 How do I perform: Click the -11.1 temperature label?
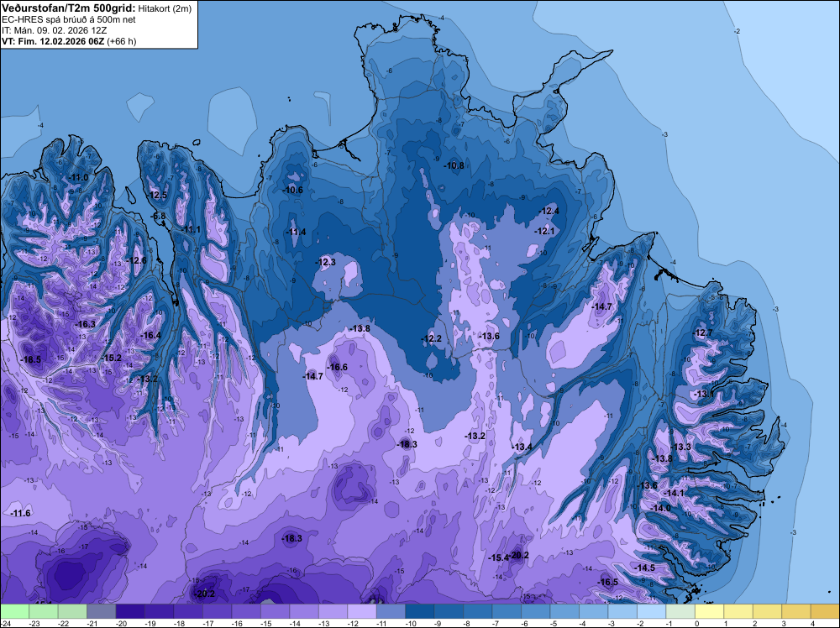(191, 230)
